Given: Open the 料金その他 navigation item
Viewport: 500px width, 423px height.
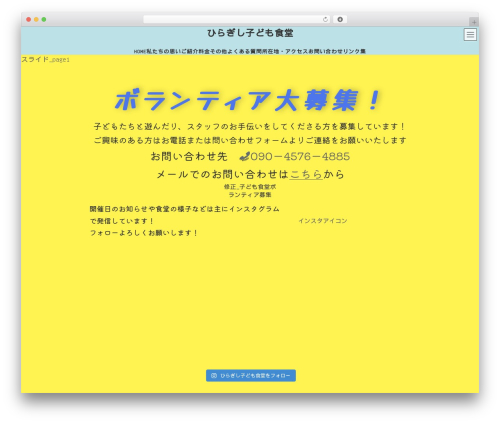Looking at the screenshot, I should point(213,51).
